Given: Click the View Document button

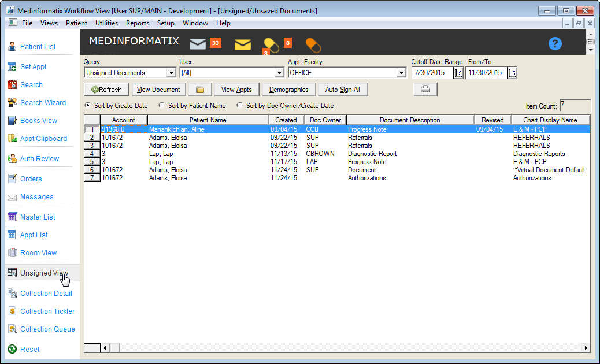Looking at the screenshot, I should click(158, 90).
